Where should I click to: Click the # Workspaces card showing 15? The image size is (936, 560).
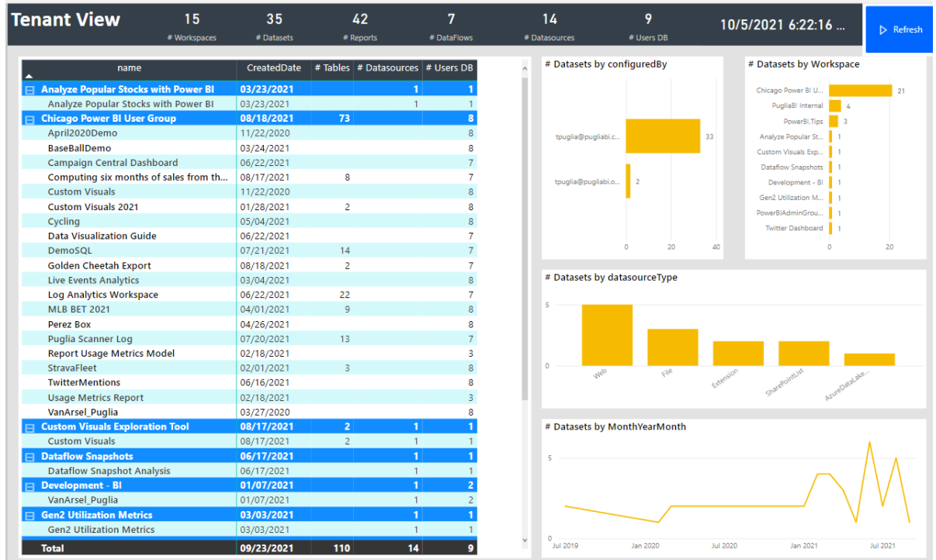[x=192, y=26]
